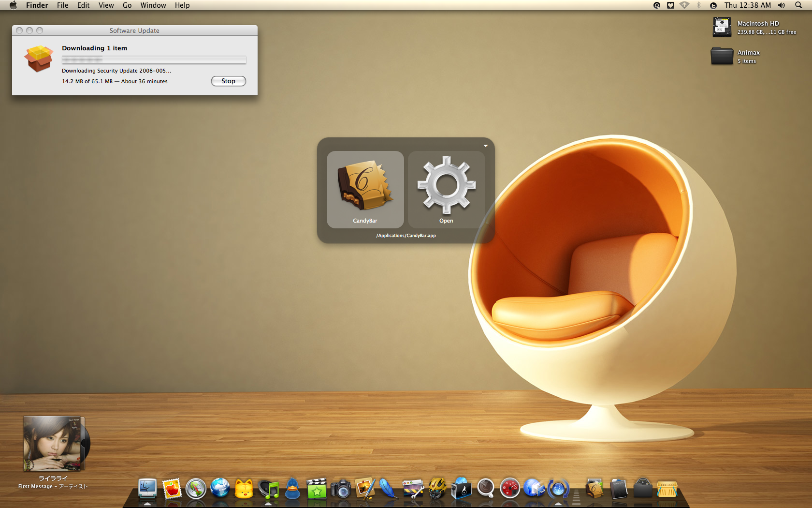
Task: Open the CandyBar box stack in Dock
Action: [594, 489]
